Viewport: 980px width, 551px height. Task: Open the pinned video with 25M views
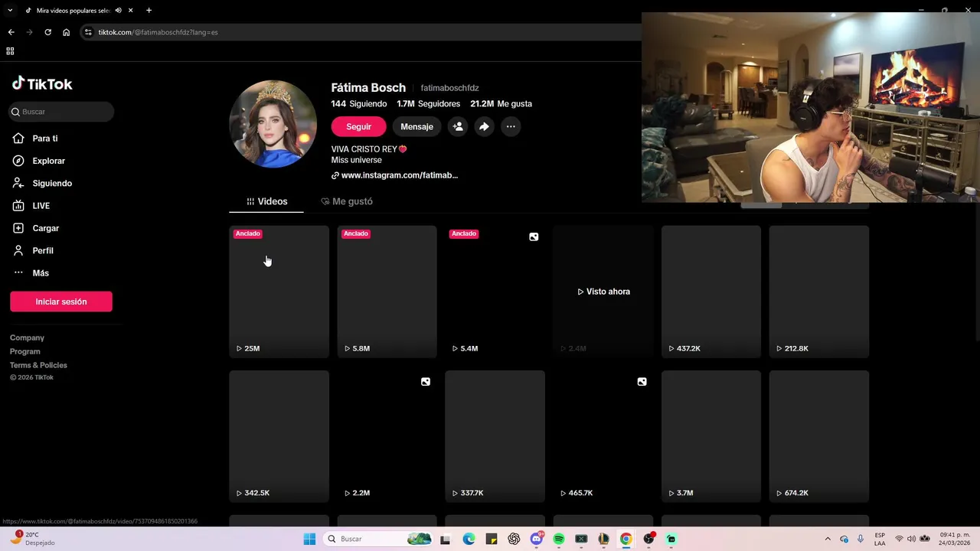point(279,292)
